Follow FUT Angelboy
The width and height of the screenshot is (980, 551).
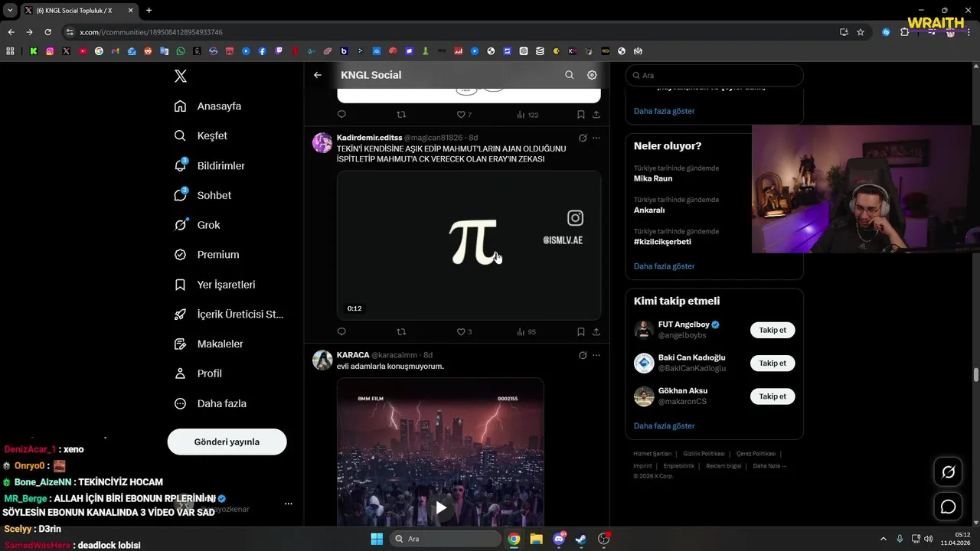click(773, 330)
